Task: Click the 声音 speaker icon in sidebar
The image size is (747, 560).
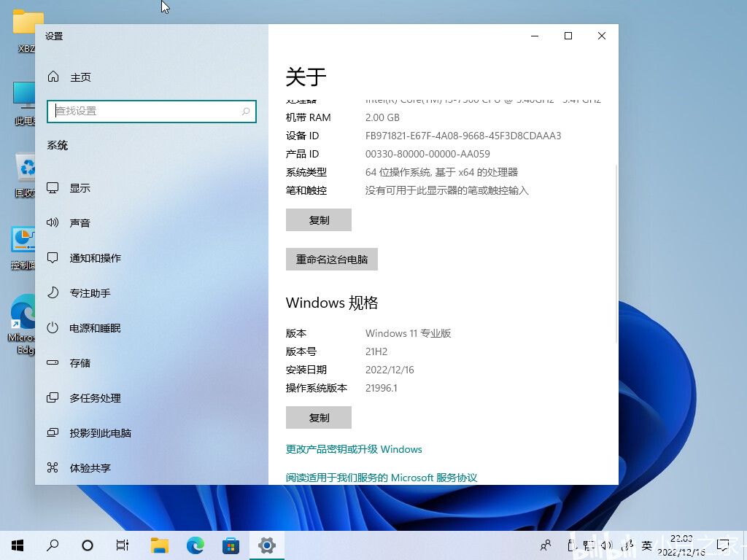Action: coord(53,223)
